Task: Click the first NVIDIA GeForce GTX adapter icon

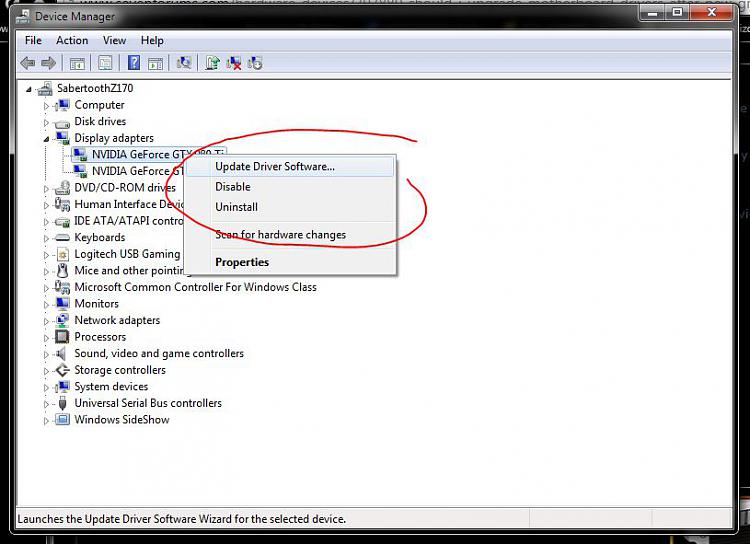Action: coord(79,155)
